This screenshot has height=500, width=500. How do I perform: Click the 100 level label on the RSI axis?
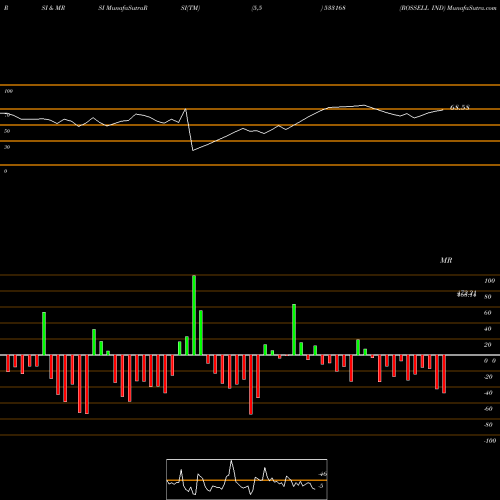[x=8, y=91]
